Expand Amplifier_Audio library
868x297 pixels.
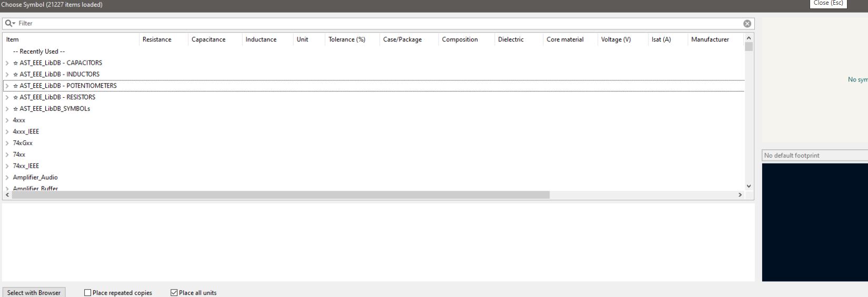7,178
